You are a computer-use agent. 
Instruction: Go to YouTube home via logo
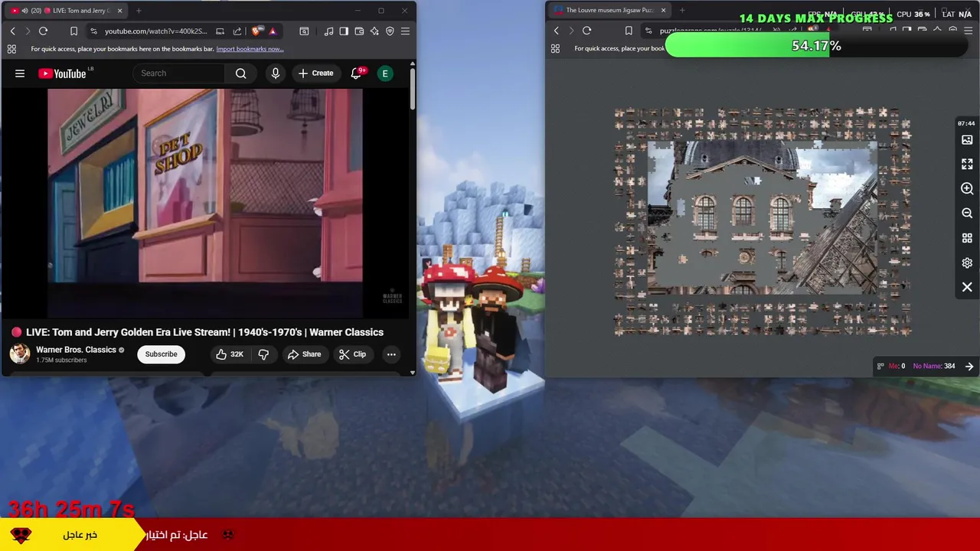[x=62, y=73]
